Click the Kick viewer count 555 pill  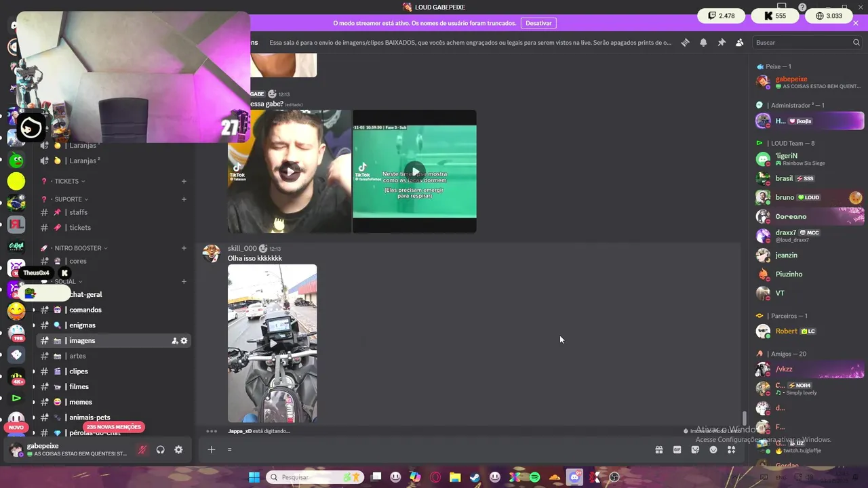click(775, 16)
